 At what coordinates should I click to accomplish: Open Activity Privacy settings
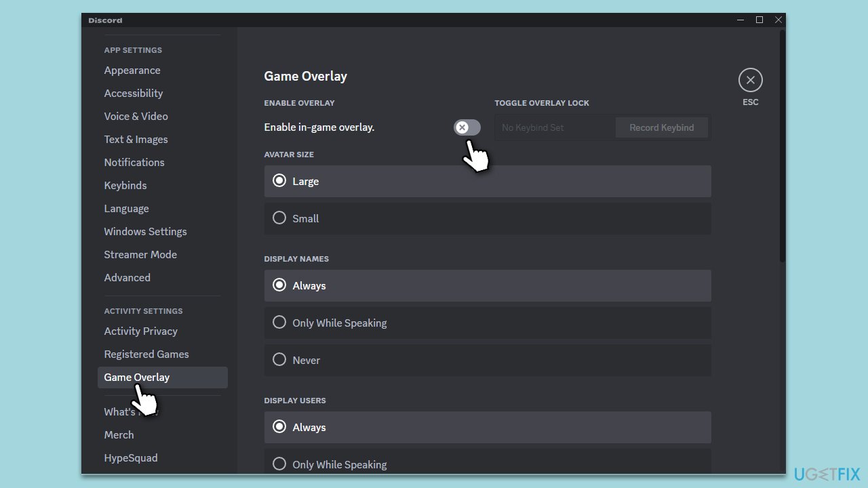141,331
